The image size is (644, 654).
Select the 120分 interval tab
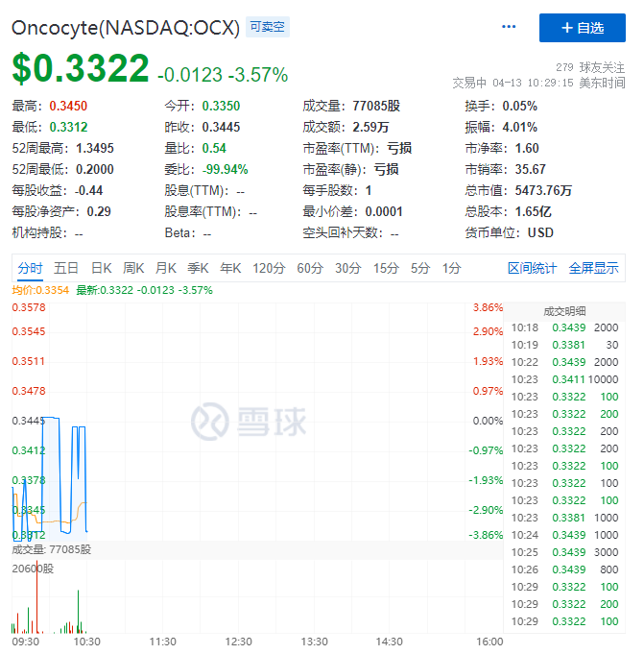(268, 268)
